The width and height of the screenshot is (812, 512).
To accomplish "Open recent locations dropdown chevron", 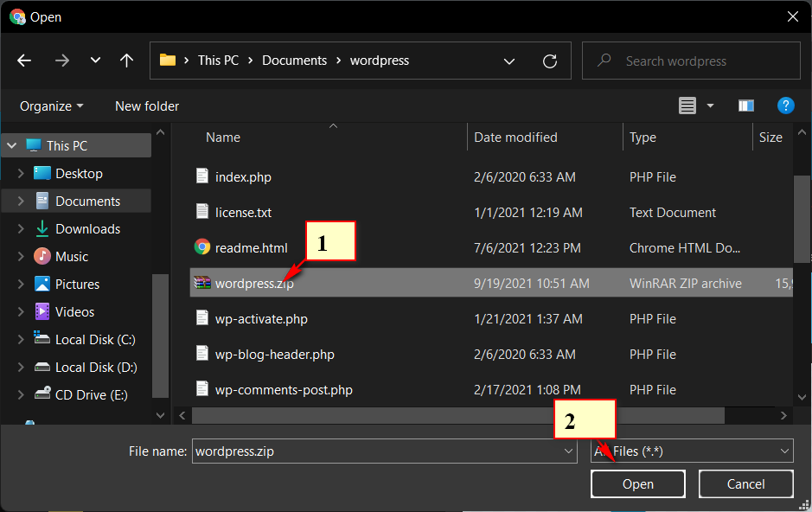I will [95, 60].
